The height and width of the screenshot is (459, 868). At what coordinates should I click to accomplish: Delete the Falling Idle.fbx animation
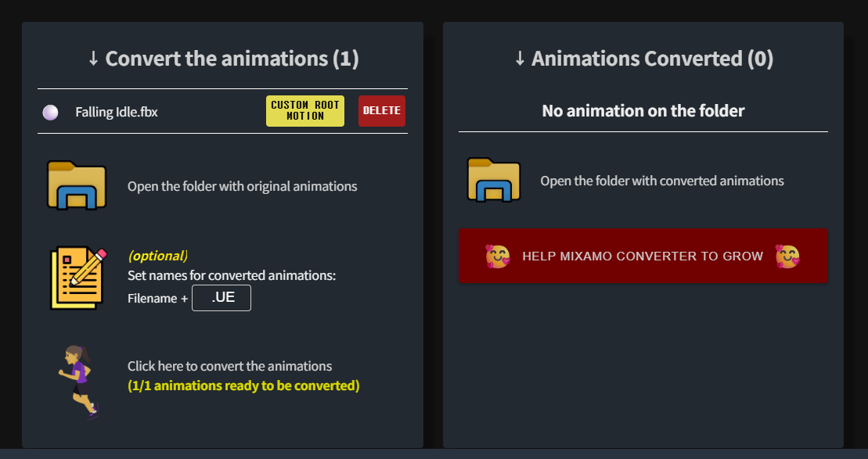pos(382,110)
